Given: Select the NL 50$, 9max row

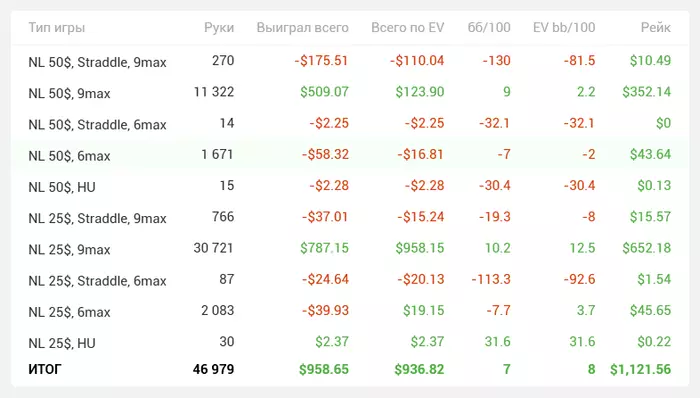Looking at the screenshot, I should 350,92.
